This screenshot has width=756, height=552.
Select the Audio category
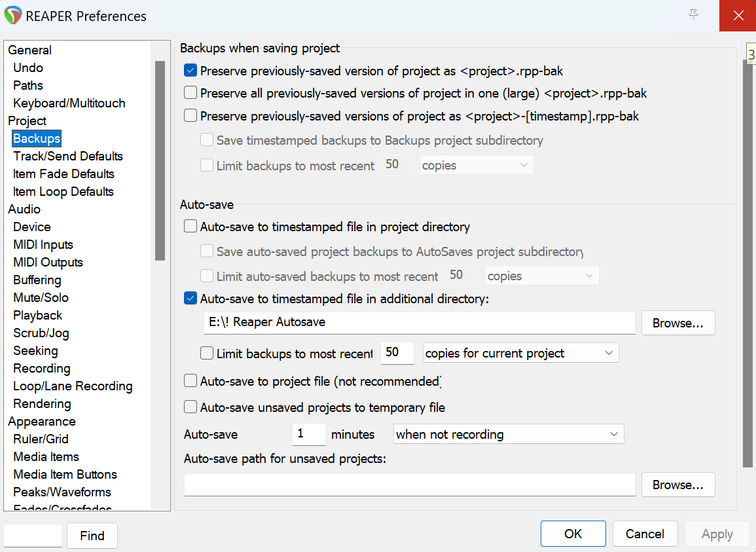[x=24, y=209]
